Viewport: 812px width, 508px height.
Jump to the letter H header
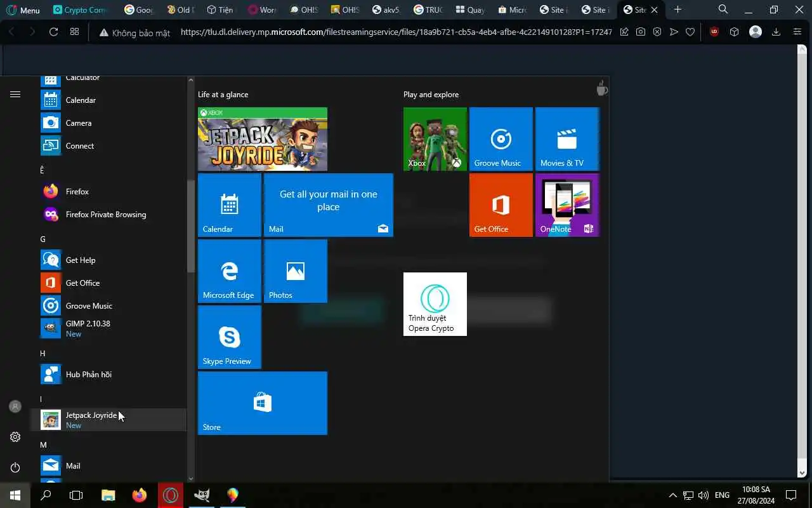click(43, 353)
